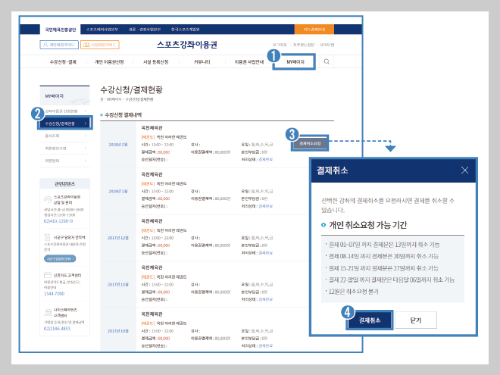Click the building icon in sidebar

(47, 237)
